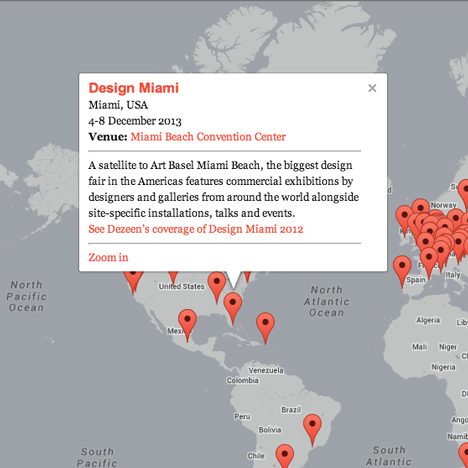Screen dimensions: 468x468
Task: Click the Mali country label
Action: click(x=420, y=347)
